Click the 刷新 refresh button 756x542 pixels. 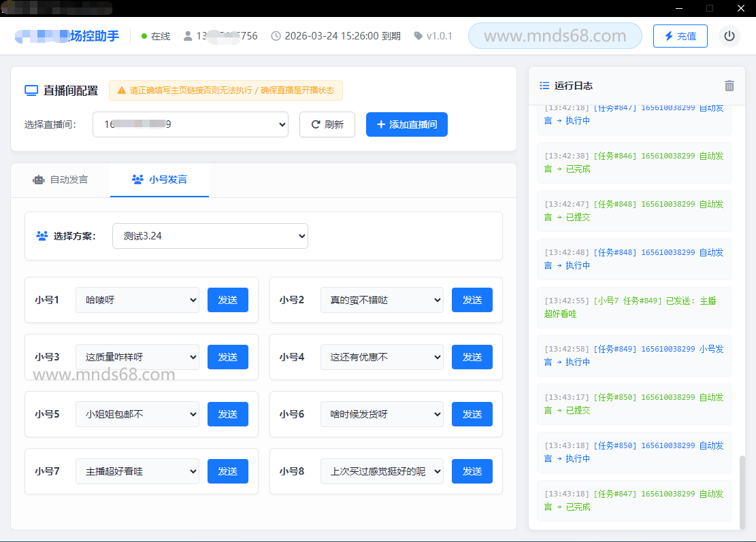(x=327, y=124)
